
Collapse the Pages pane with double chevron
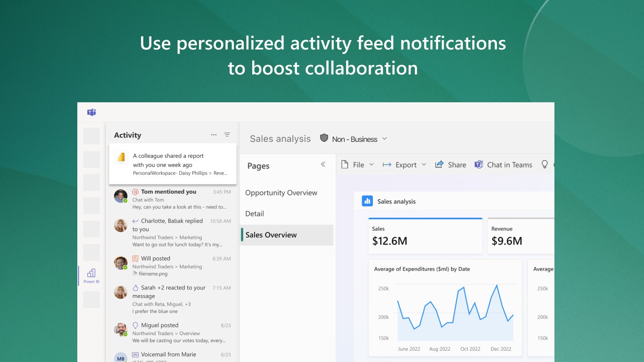coord(323,164)
